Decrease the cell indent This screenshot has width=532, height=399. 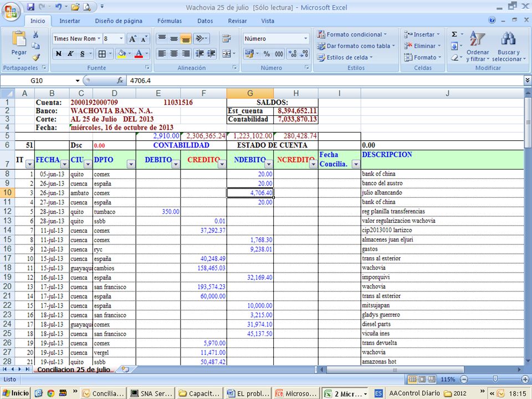(x=200, y=54)
